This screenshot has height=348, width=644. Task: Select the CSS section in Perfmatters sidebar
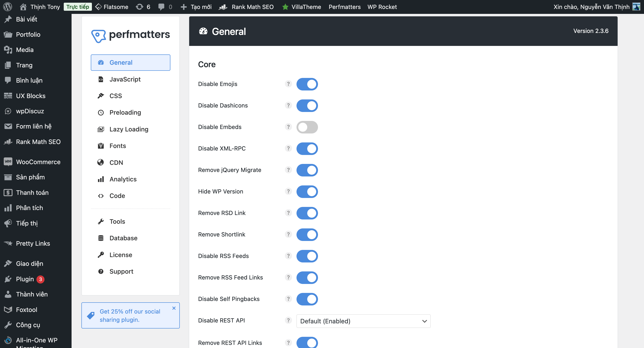click(x=116, y=96)
